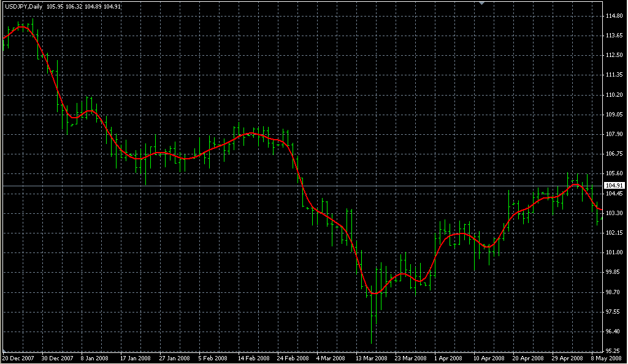Image resolution: width=628 pixels, height=364 pixels.
Task: Click the chart shift triangle marker at top
Action: pyautogui.click(x=483, y=3)
